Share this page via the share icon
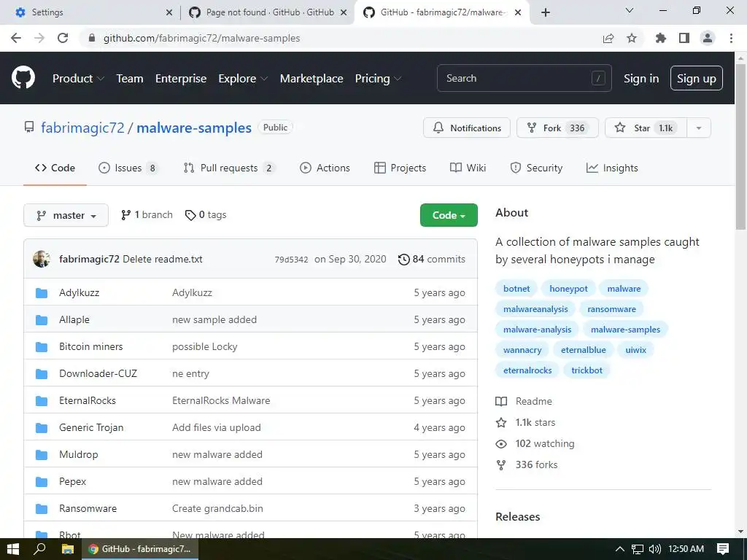The width and height of the screenshot is (747, 560). tap(608, 38)
